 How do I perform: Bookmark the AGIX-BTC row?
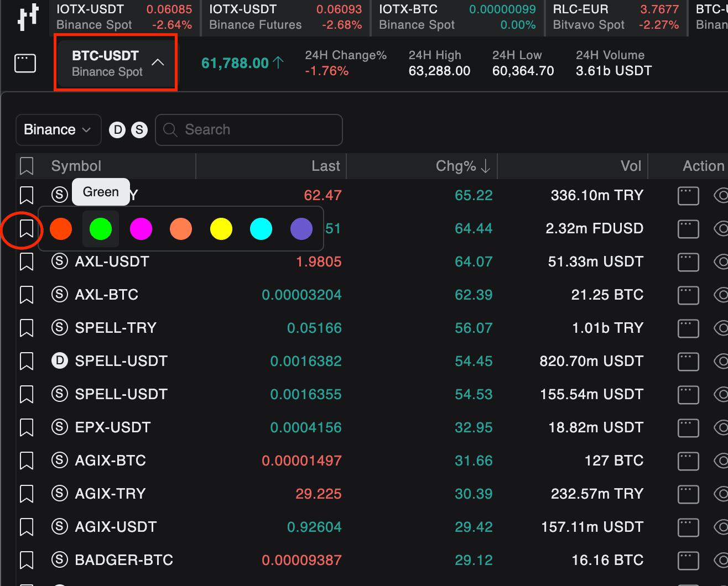coord(27,461)
